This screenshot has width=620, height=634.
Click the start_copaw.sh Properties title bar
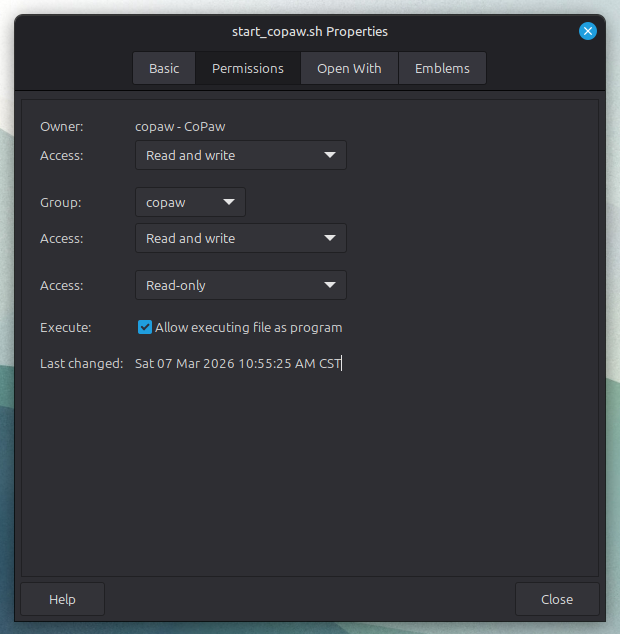309,31
